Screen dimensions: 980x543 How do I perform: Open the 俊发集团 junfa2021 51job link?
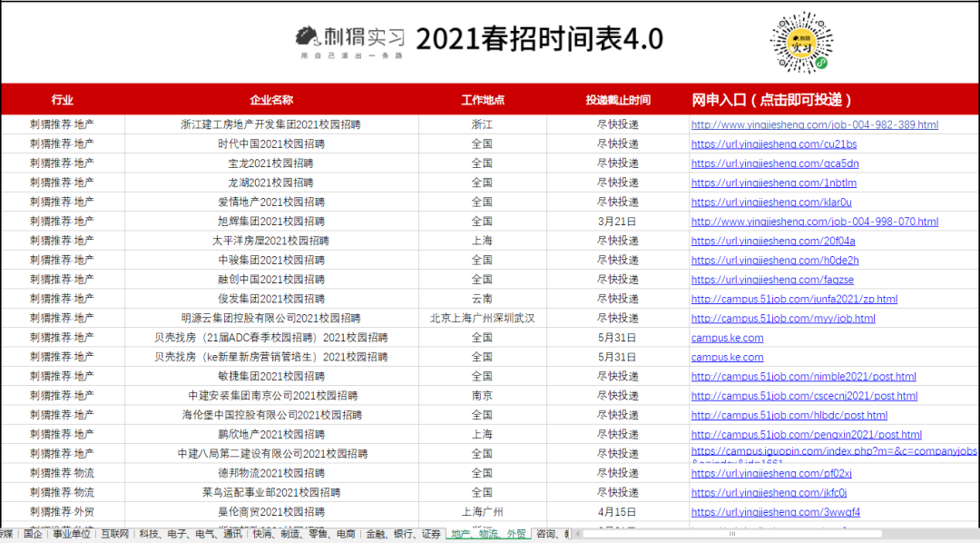(794, 299)
